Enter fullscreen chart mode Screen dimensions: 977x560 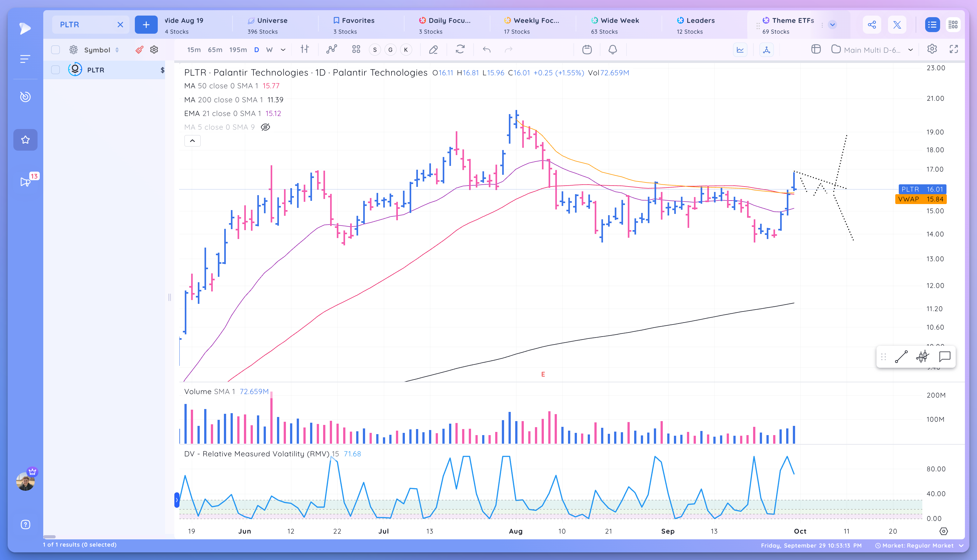point(953,49)
